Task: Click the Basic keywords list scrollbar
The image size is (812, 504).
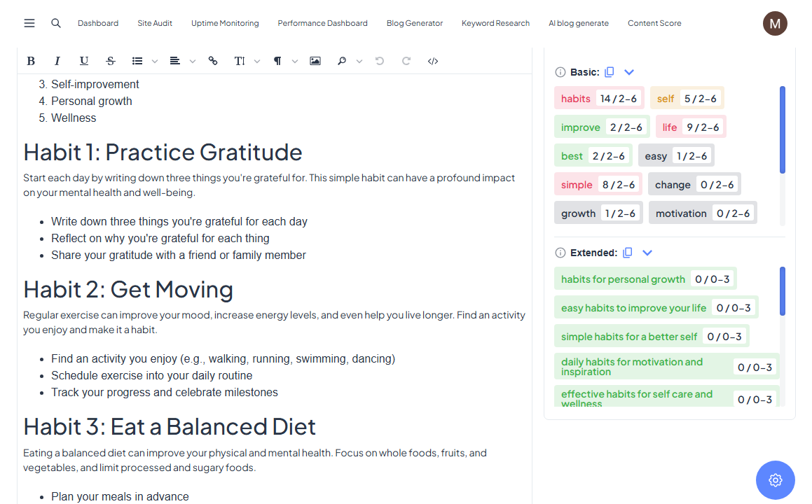Action: [783, 130]
